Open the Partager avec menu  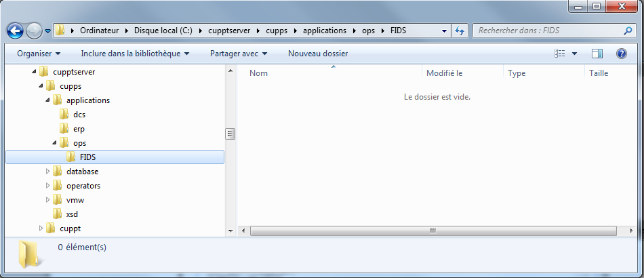tap(239, 54)
